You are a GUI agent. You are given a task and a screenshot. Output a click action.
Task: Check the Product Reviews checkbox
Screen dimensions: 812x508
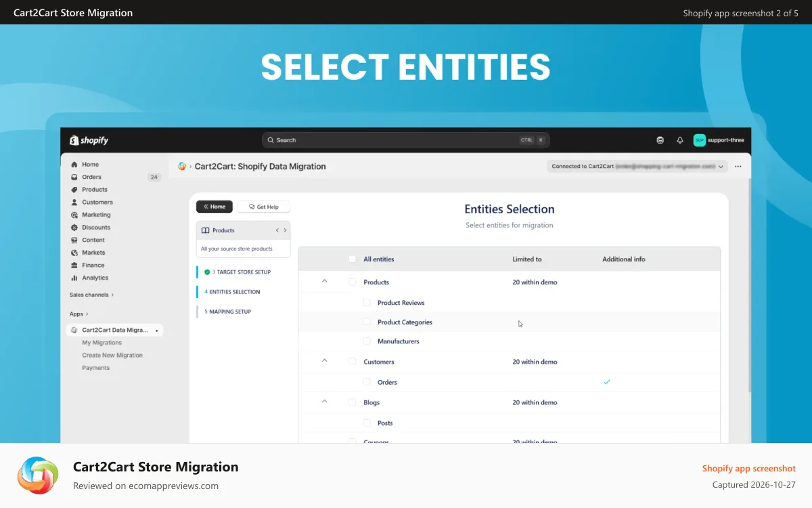[367, 303]
